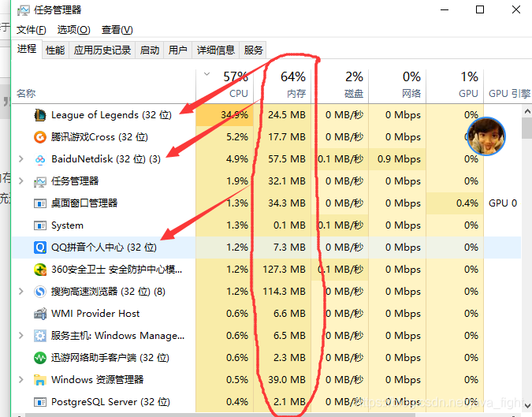Image resolution: width=532 pixels, height=417 pixels.
Task: Click the 桌面窗口管理器 process icon
Action: tap(40, 203)
